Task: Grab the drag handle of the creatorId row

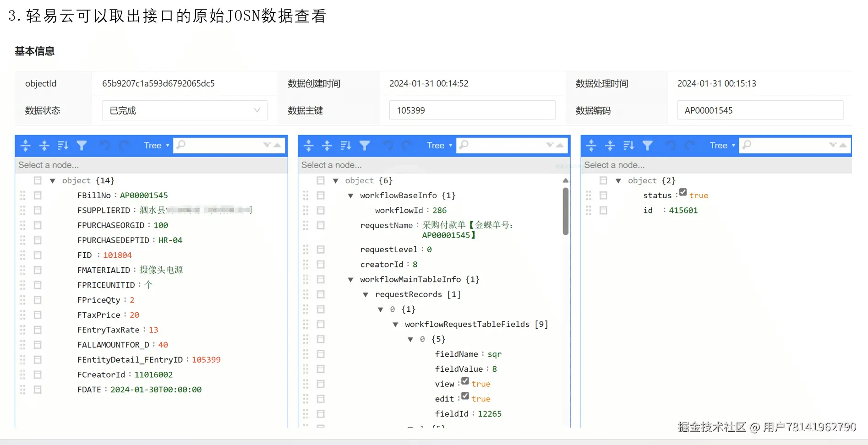Action: click(x=306, y=265)
